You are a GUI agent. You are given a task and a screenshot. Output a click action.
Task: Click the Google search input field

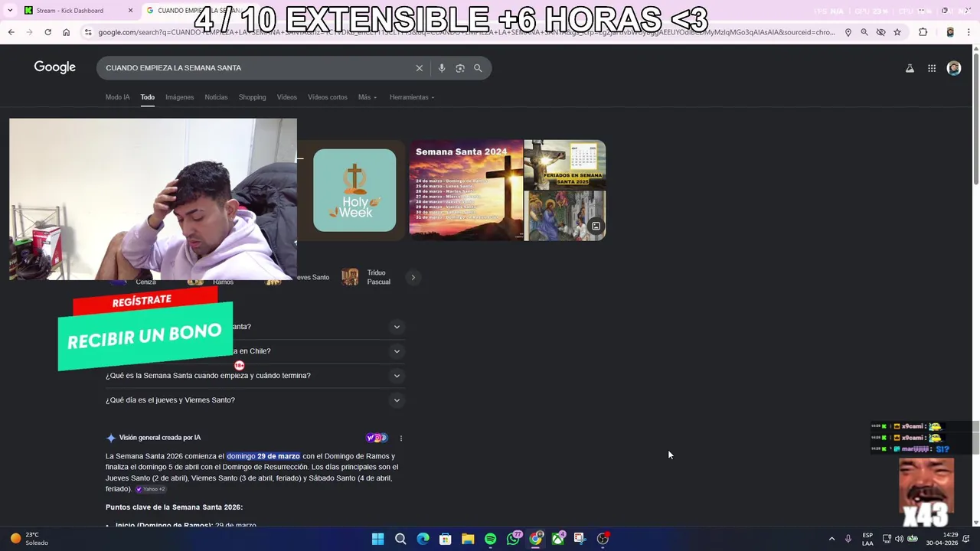(x=259, y=68)
